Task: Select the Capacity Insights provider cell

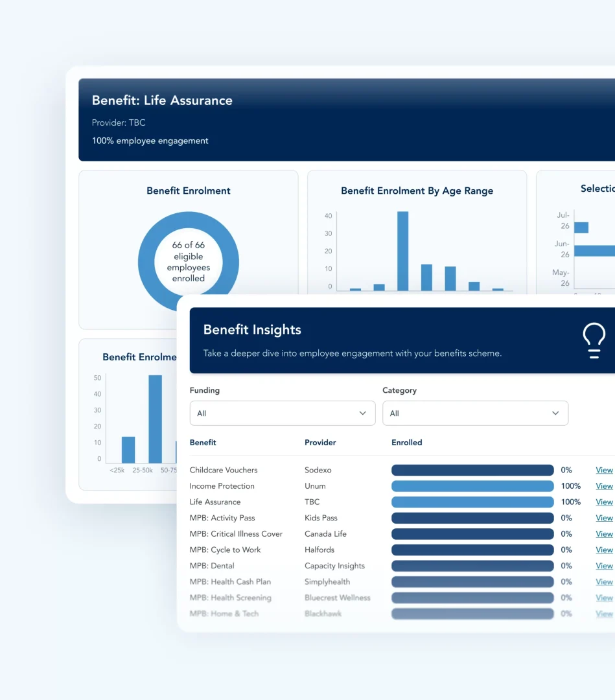Action: click(335, 566)
